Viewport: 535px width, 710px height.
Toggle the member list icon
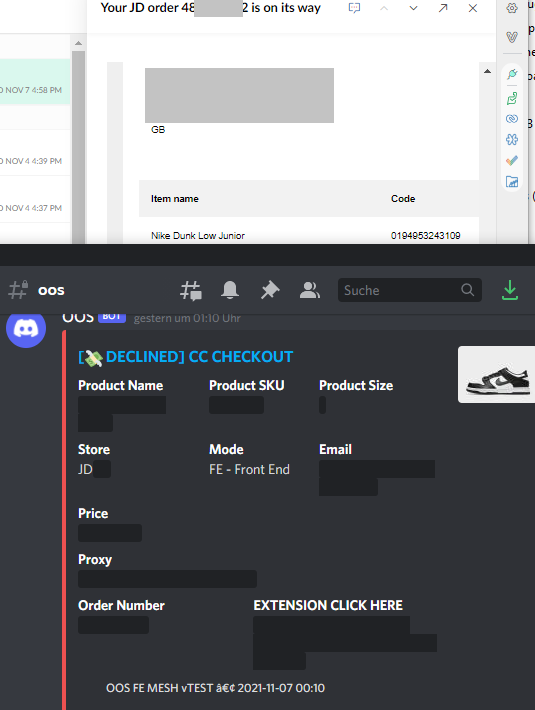(310, 290)
